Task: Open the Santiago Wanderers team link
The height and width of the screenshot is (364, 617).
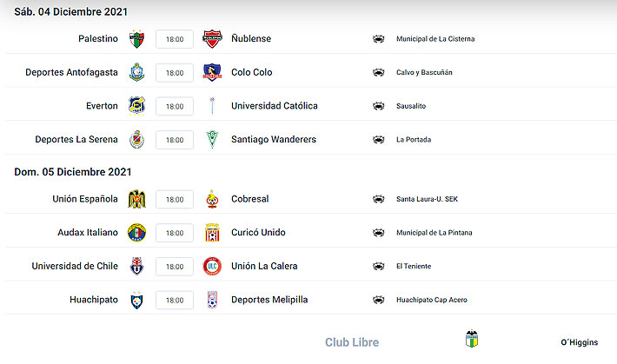Action: (274, 139)
